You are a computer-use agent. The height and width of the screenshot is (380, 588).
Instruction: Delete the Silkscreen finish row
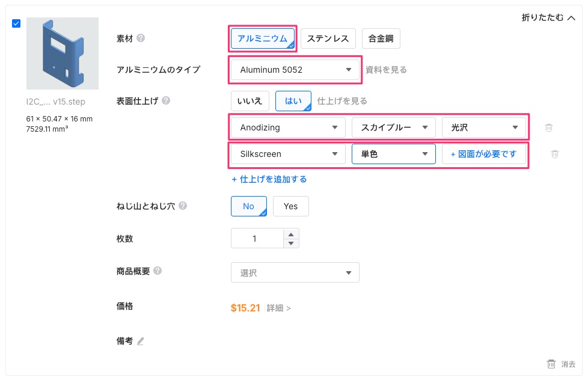555,154
